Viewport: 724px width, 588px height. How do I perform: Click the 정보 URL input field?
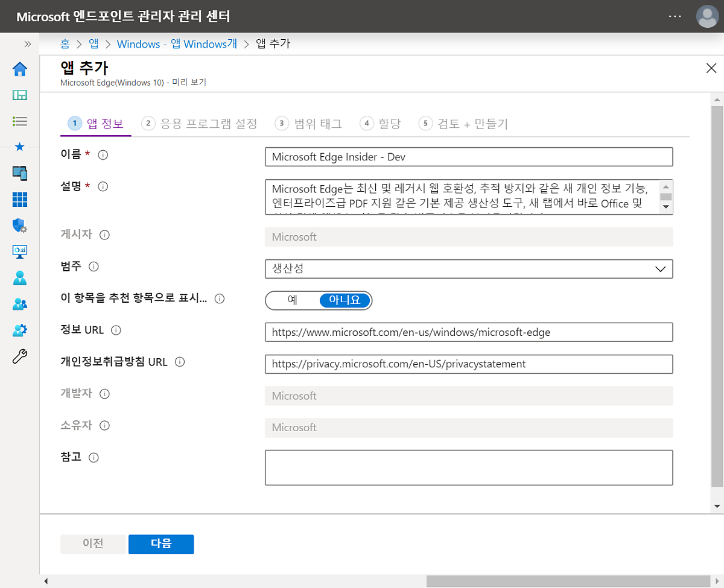point(469,332)
